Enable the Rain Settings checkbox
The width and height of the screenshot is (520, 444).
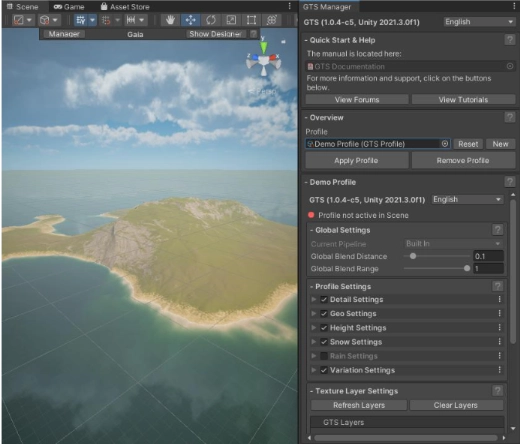pos(324,356)
